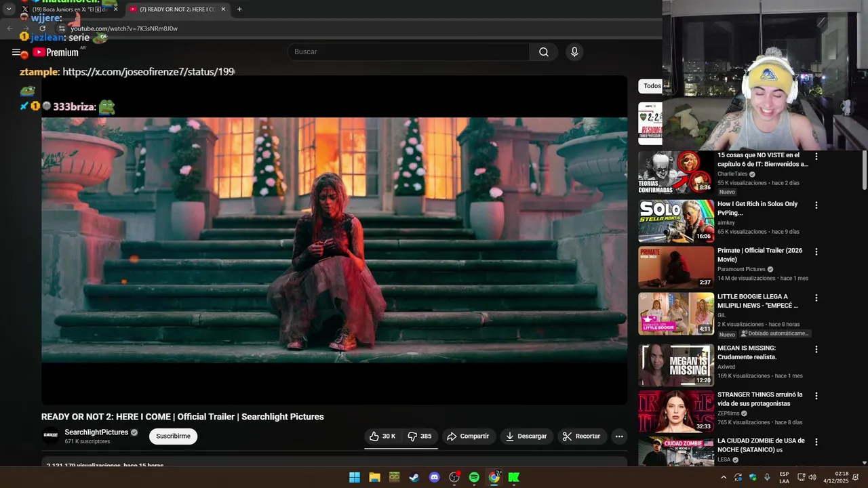Screen dimensions: 868x488
Task: Click the Paramount Pictures channel name
Action: [741, 269]
